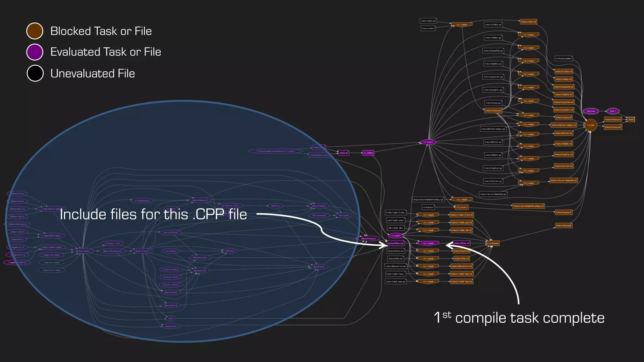This screenshot has height=362, width=644.
Task: Select the purple completed vc8_compile task node
Action: click(x=428, y=243)
